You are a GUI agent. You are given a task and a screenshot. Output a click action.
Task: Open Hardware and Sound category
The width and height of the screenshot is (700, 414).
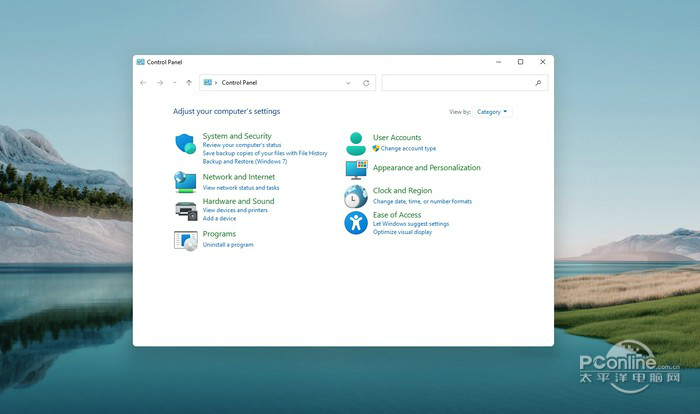(x=238, y=201)
